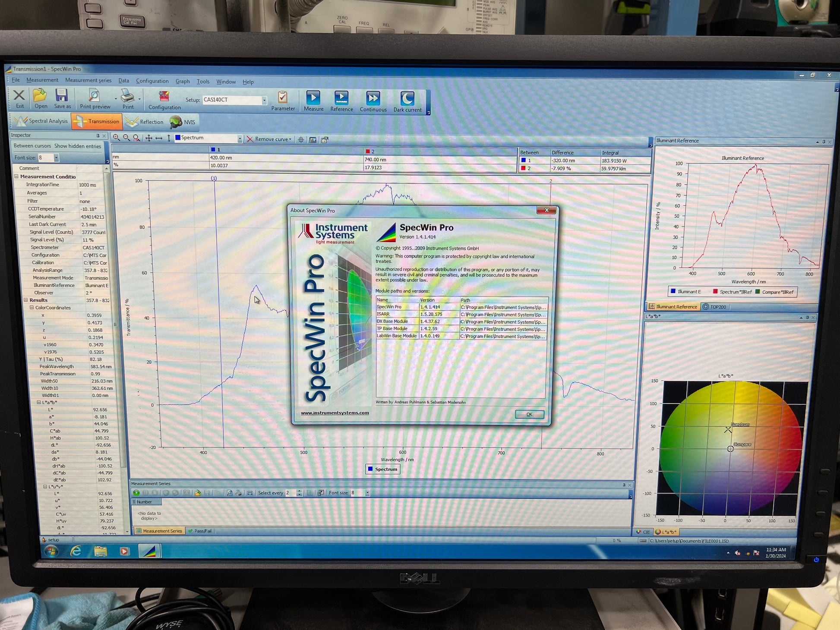The image size is (840, 630).
Task: Click the zoom in magnifier icon
Action: coord(117,138)
